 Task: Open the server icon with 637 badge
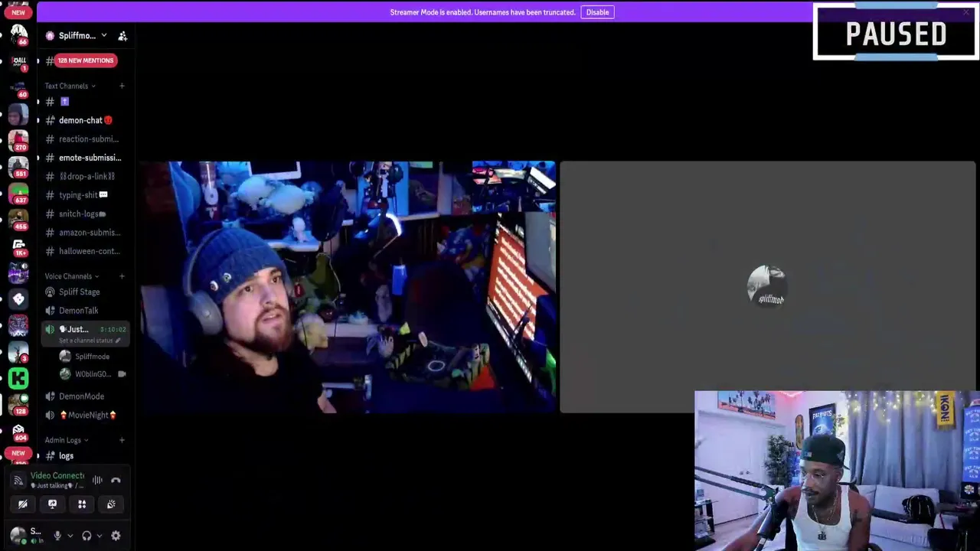pyautogui.click(x=18, y=193)
